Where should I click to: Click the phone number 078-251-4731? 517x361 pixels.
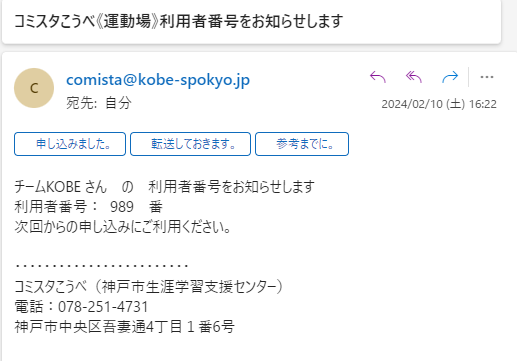[x=103, y=307]
